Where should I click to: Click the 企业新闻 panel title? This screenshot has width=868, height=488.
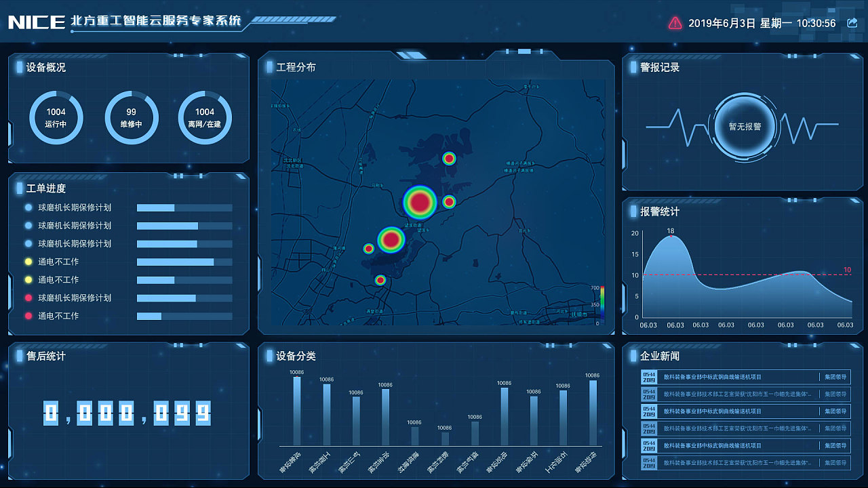coord(660,356)
